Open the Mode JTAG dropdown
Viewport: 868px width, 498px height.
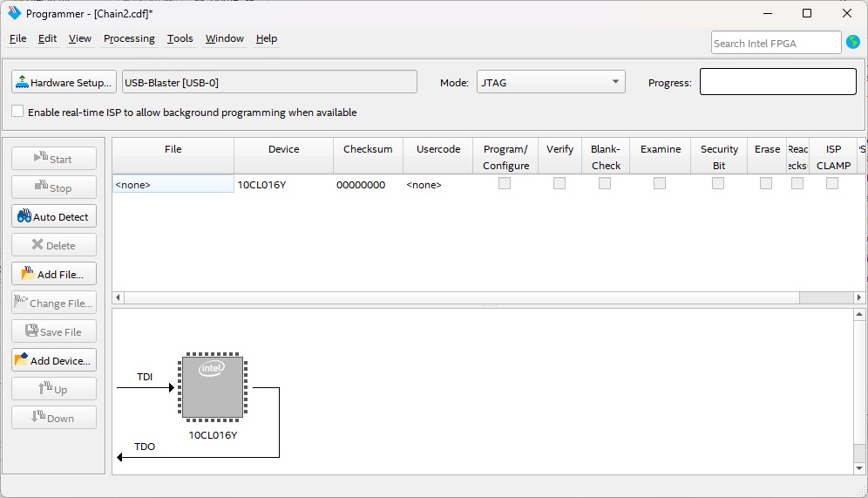tap(551, 82)
